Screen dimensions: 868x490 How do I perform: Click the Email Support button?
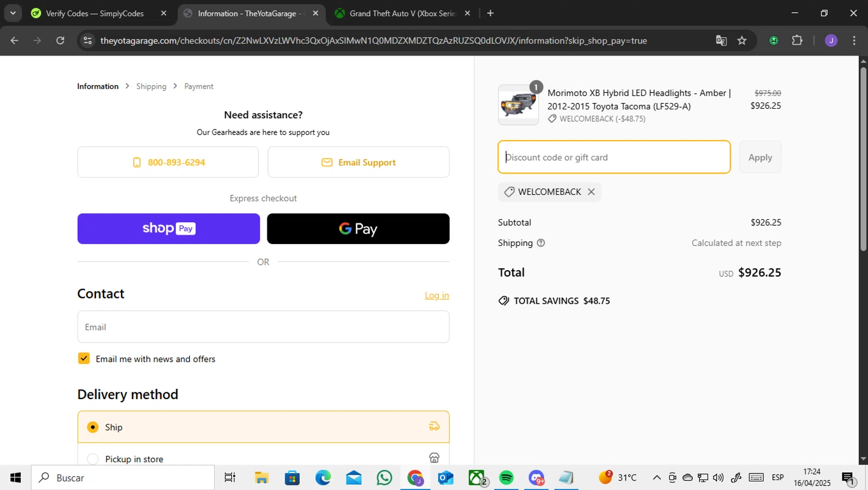tap(358, 163)
